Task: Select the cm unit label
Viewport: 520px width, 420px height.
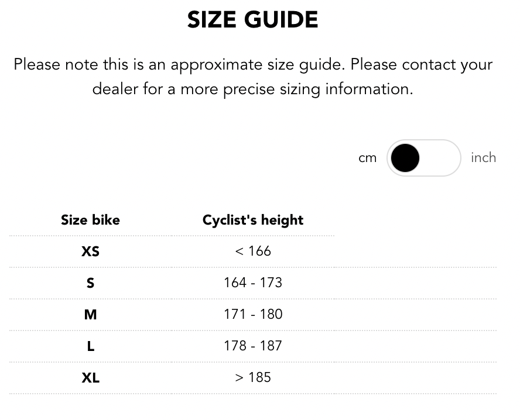Action: point(367,158)
